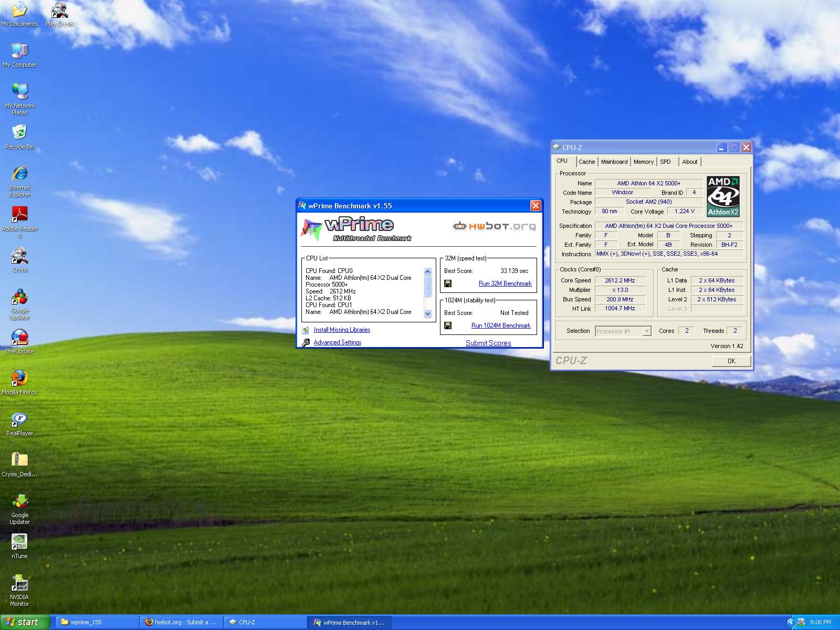The height and width of the screenshot is (630, 840).
Task: Select the Recycle Bin icon
Action: click(x=19, y=136)
